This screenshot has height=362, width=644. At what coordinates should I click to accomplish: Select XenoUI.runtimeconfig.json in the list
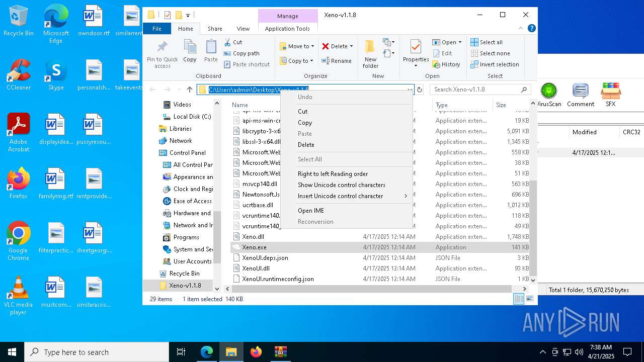(x=278, y=279)
